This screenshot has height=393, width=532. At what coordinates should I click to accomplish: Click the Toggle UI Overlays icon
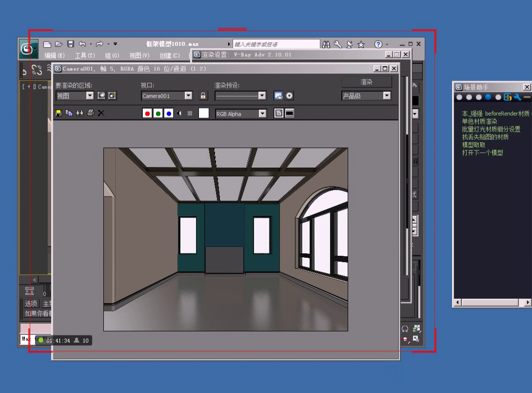pyautogui.click(x=278, y=113)
